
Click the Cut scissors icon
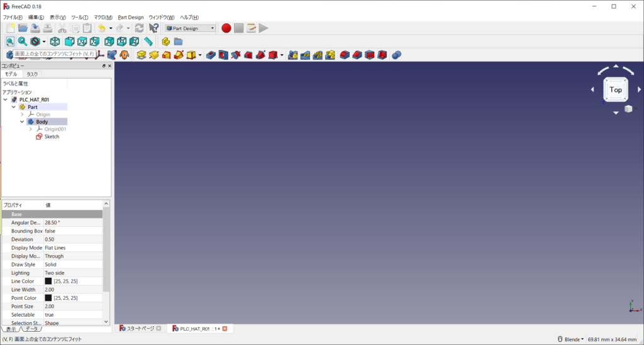(x=62, y=28)
